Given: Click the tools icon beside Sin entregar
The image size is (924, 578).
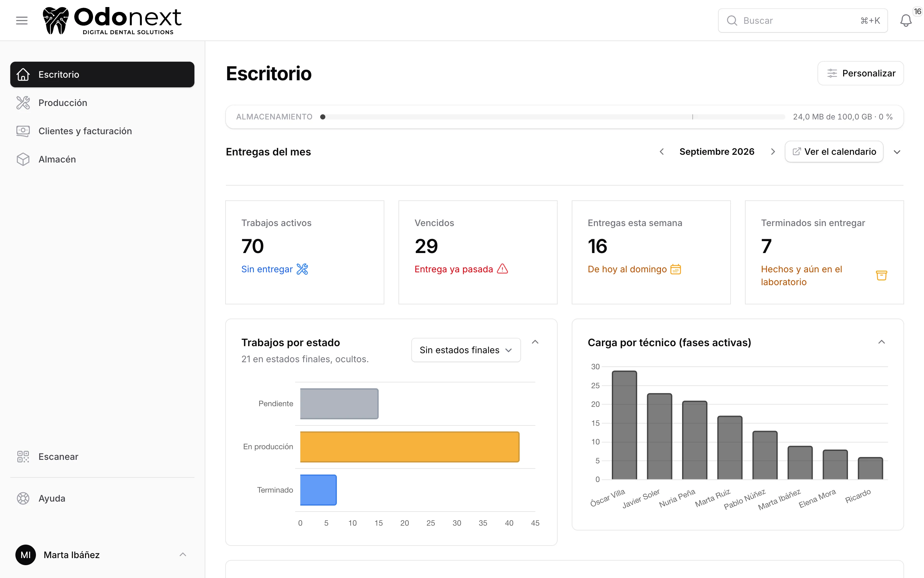Looking at the screenshot, I should (302, 269).
